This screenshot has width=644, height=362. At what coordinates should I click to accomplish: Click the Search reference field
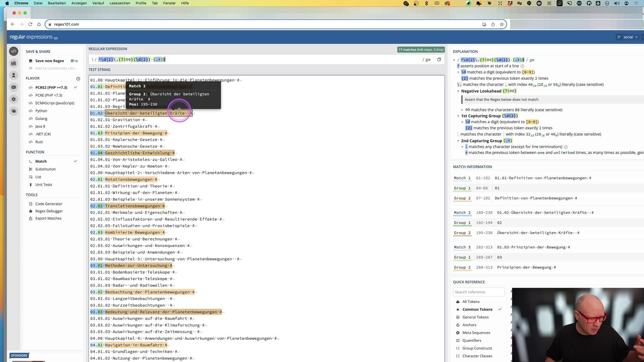[479, 292]
